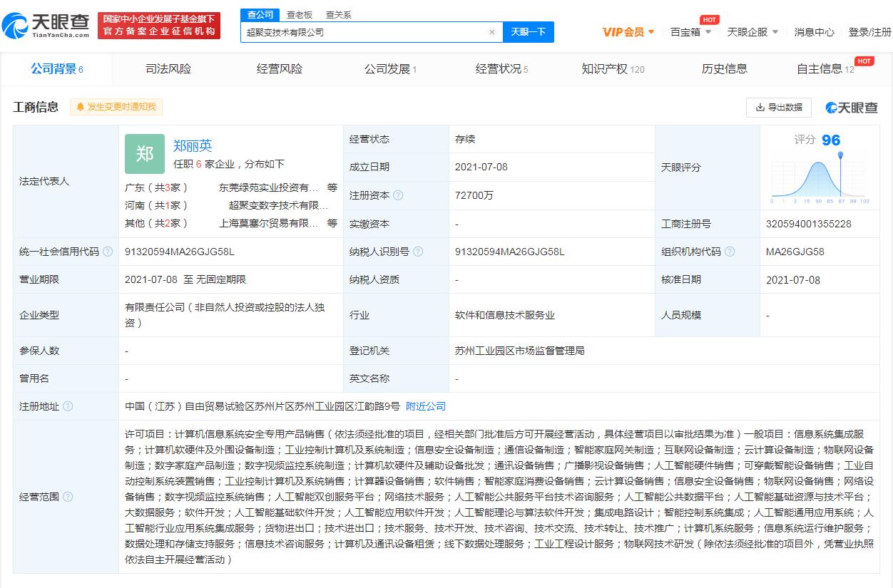Open legal representative 郑丽英 profile link
893x588 pixels.
193,146
